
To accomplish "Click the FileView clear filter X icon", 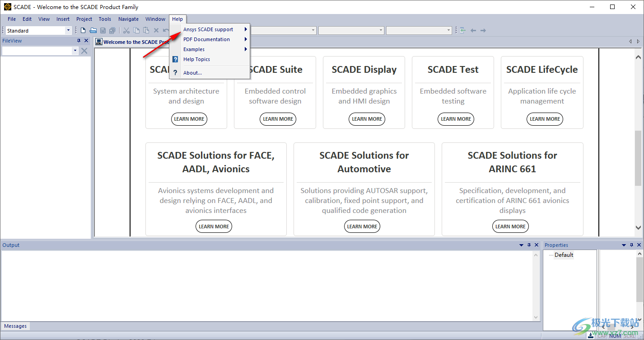I will 84,51.
